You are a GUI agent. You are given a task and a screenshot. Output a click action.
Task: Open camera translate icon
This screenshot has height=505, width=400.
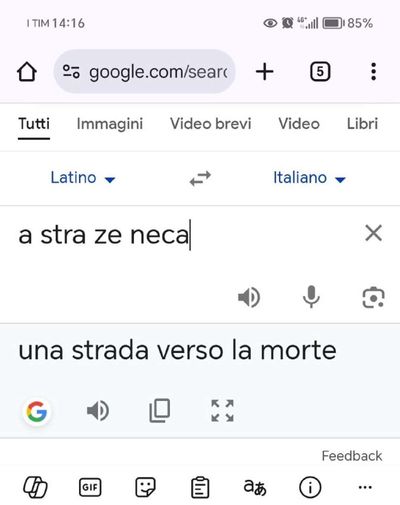[x=373, y=297]
